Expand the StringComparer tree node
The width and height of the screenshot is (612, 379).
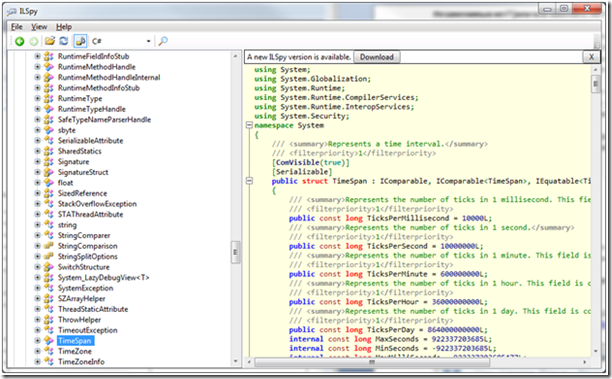tap(37, 235)
